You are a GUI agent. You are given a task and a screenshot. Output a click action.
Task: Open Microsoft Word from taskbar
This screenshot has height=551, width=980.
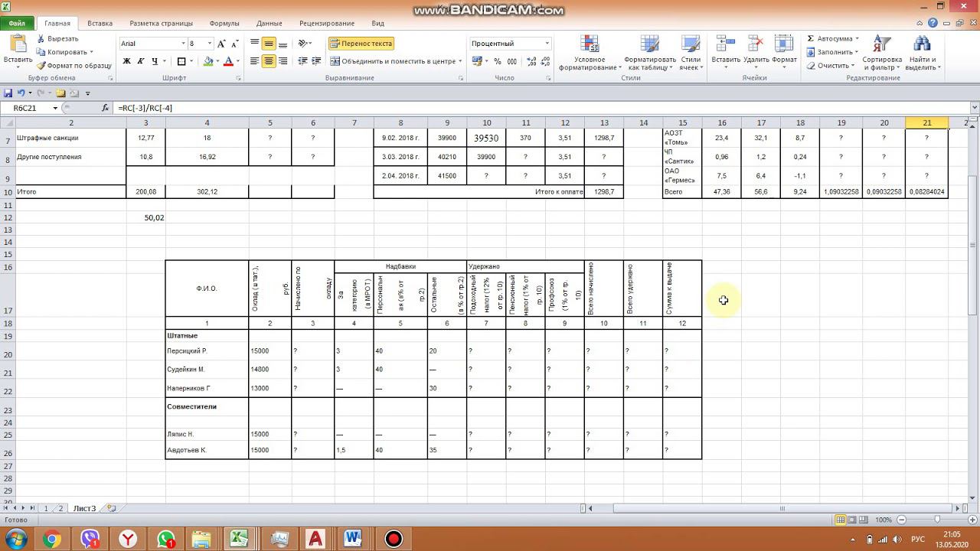click(x=352, y=539)
